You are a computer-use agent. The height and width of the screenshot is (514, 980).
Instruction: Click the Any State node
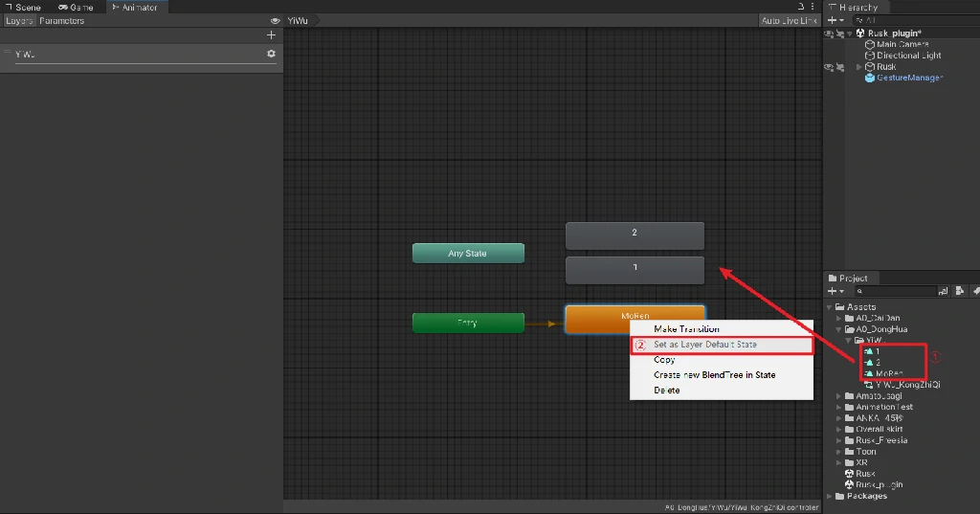(x=468, y=254)
